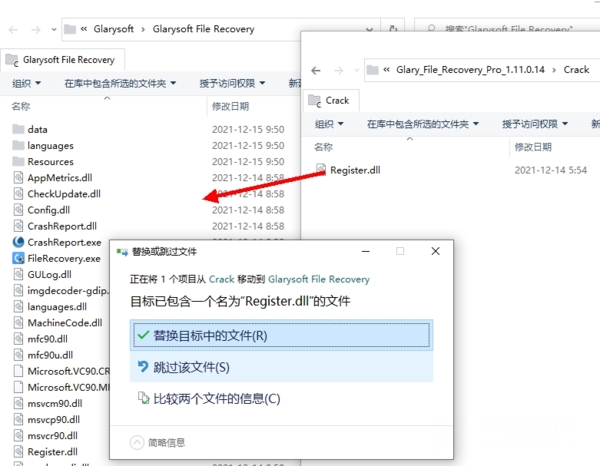Open 授予访问权限 menu in Crack window
This screenshot has width=600, height=466.
click(535, 124)
